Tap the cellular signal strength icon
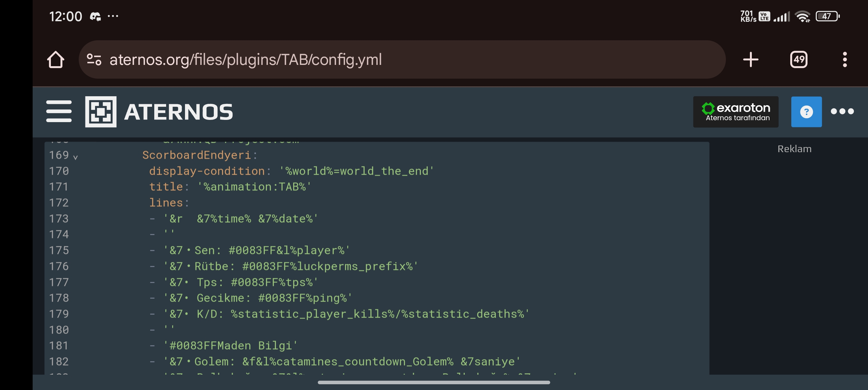 781,17
